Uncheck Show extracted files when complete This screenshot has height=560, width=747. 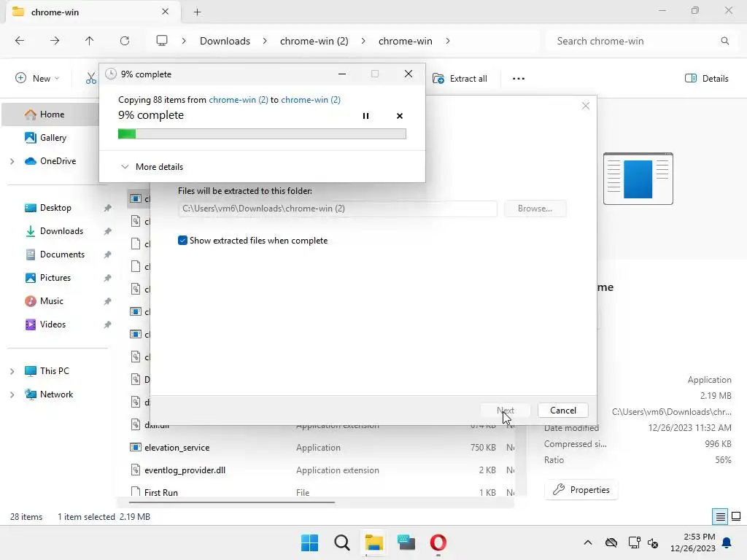(x=182, y=241)
